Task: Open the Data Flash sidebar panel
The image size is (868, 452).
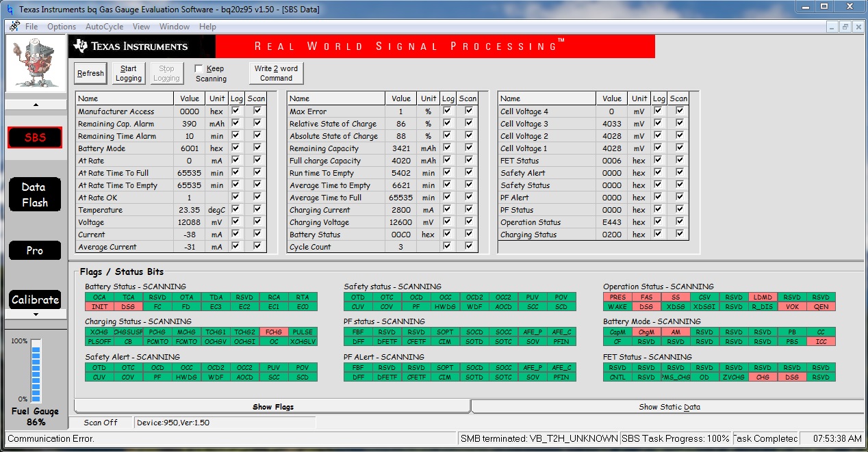Action: (35, 194)
